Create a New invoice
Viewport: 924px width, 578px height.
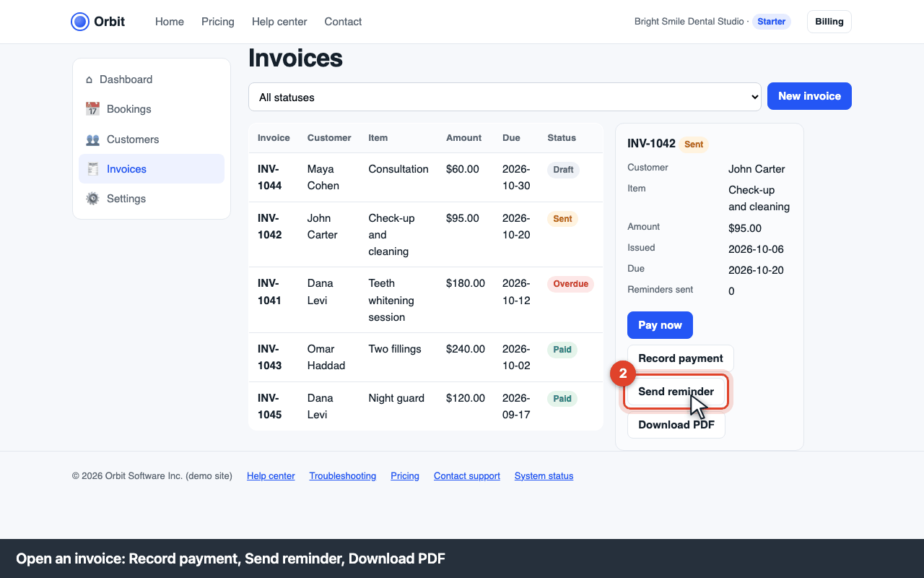tap(809, 96)
